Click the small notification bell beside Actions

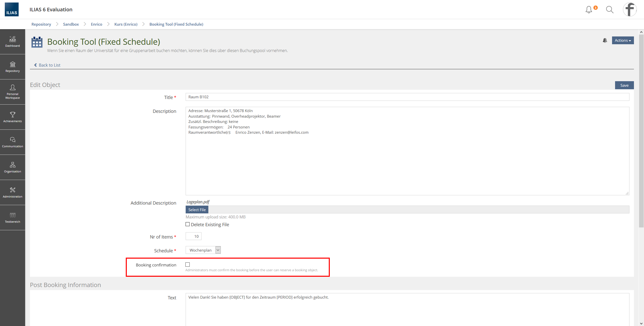coord(605,40)
